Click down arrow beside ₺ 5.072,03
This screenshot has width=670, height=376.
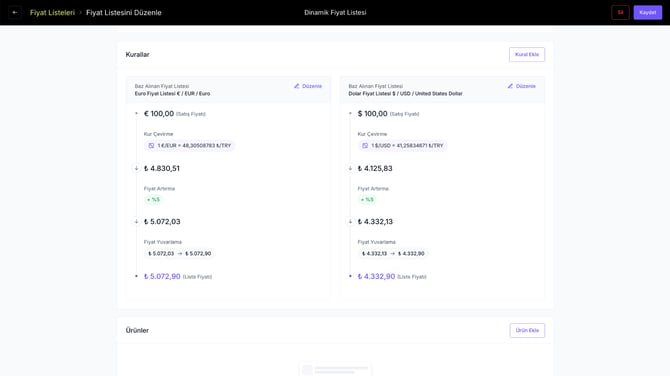136,222
